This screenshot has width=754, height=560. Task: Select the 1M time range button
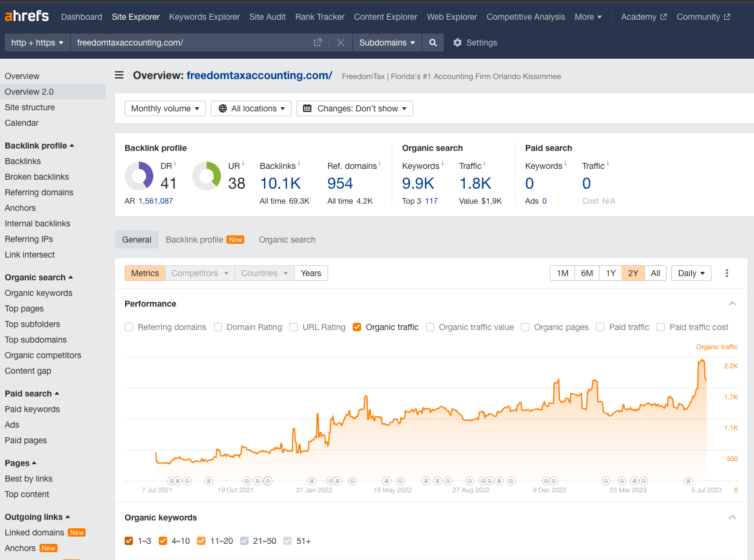coord(562,273)
